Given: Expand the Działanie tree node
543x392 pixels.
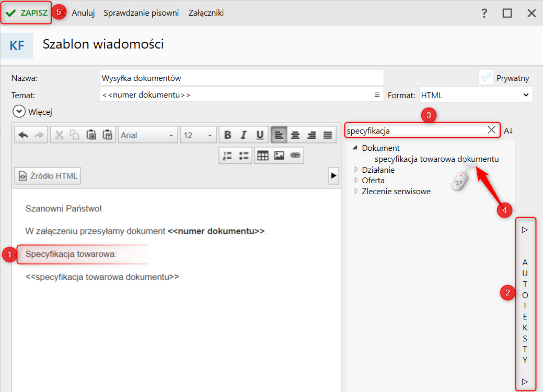Looking at the screenshot, I should click(x=356, y=170).
